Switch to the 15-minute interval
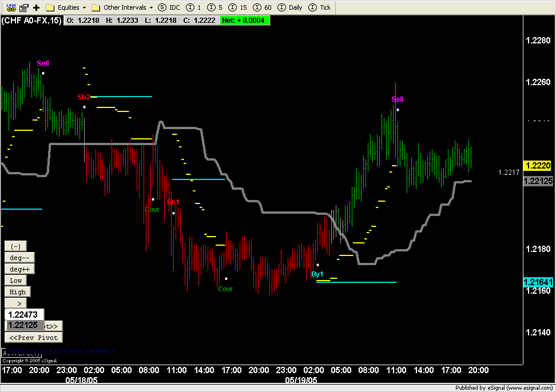 pyautogui.click(x=237, y=7)
